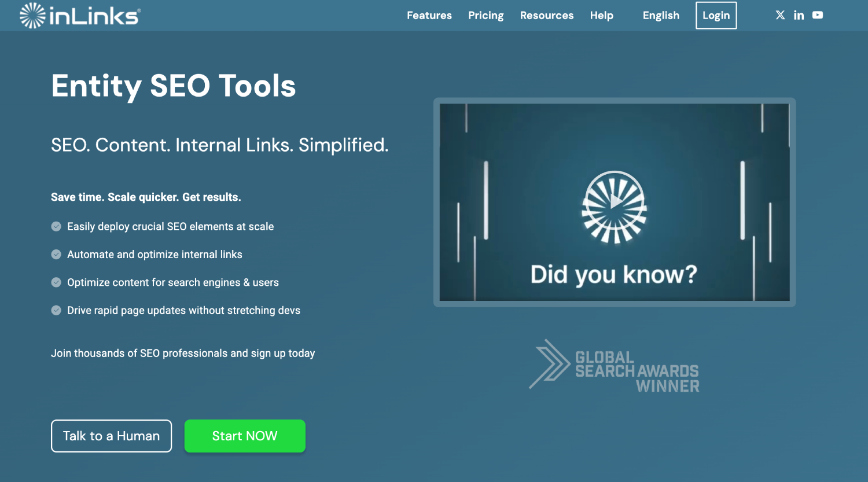Click 'Optimize content for search engines & users'
The width and height of the screenshot is (868, 482).
point(173,282)
